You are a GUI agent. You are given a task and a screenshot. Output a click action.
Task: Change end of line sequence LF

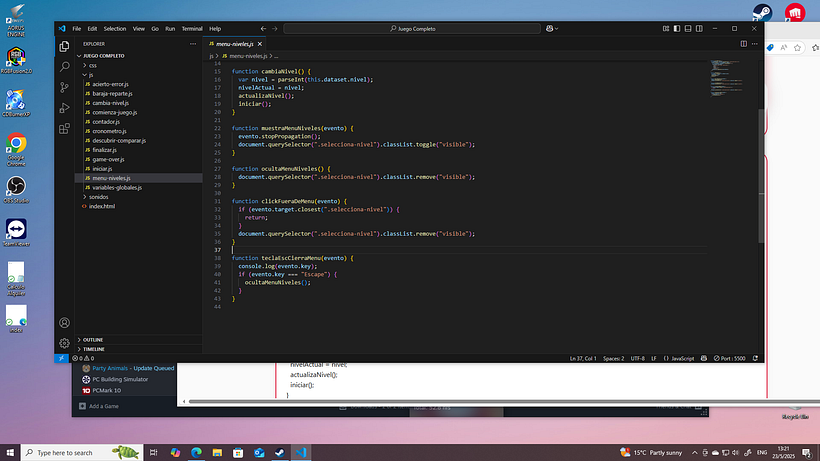[654, 359]
